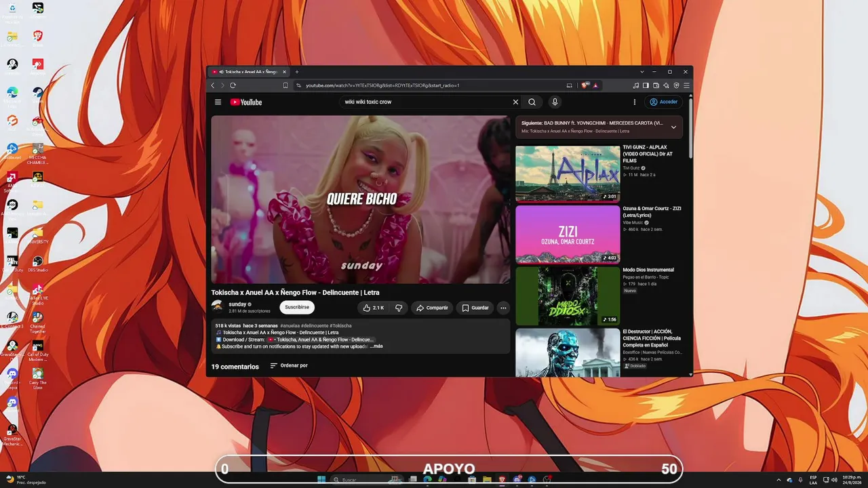Open Discord from the taskbar
The height and width of the screenshot is (488, 868).
pos(517,480)
